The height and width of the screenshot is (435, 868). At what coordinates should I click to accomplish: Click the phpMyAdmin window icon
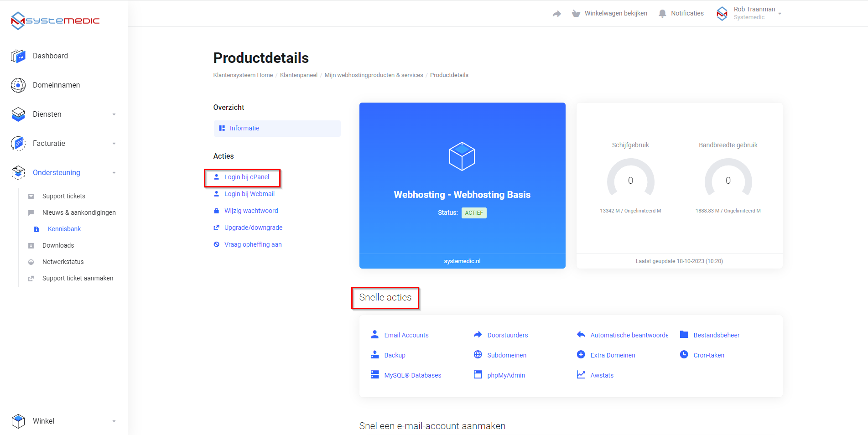478,375
